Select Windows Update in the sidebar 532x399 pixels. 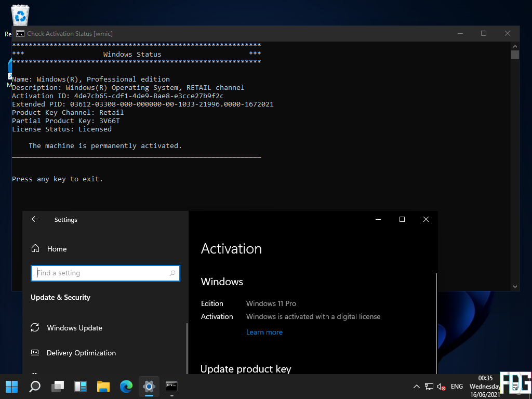point(74,328)
